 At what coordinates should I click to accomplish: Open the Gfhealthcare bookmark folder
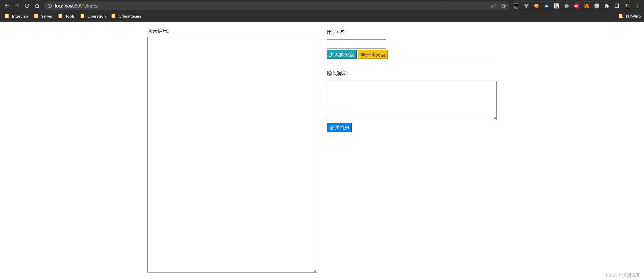pos(127,16)
